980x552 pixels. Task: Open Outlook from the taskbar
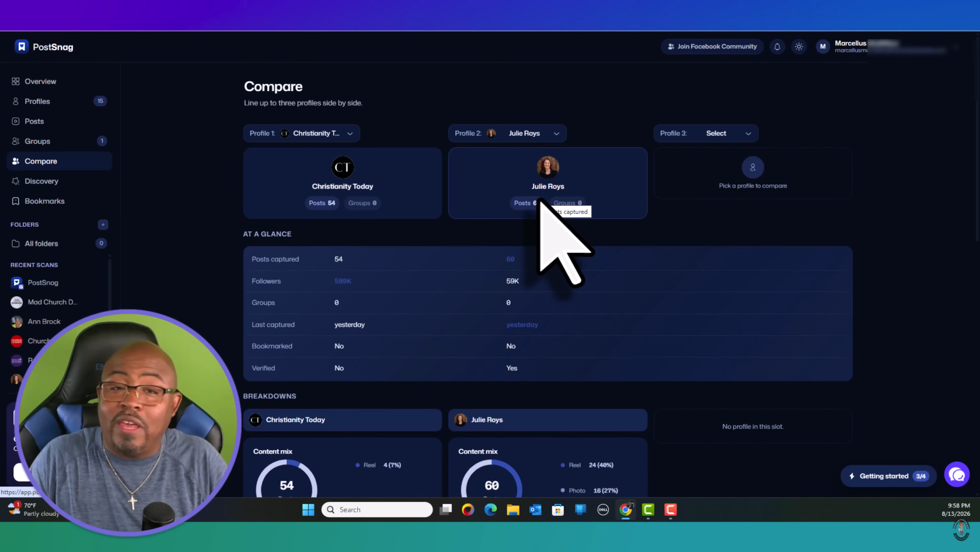(x=535, y=510)
